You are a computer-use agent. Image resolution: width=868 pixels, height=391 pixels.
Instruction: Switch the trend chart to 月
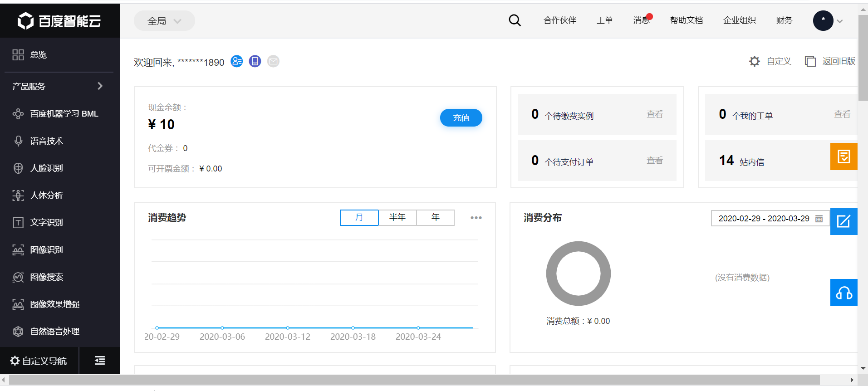pos(359,218)
